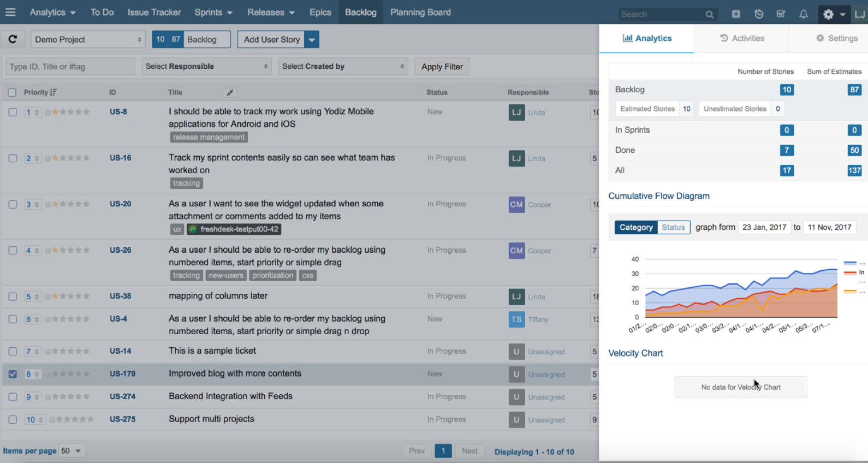Open the Add User Story dropdown arrow

coord(312,39)
